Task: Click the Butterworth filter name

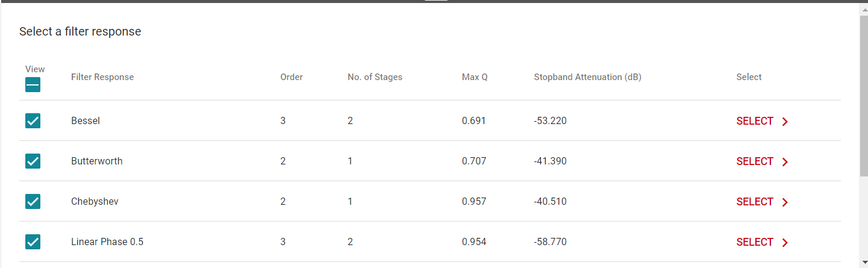Action: pos(96,161)
